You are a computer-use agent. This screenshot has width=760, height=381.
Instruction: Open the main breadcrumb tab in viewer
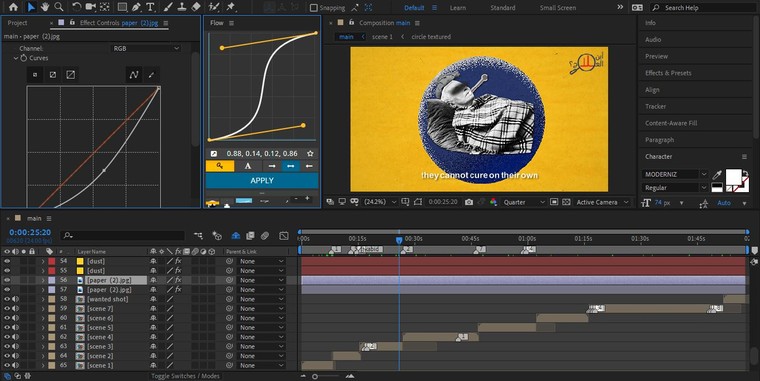click(346, 36)
